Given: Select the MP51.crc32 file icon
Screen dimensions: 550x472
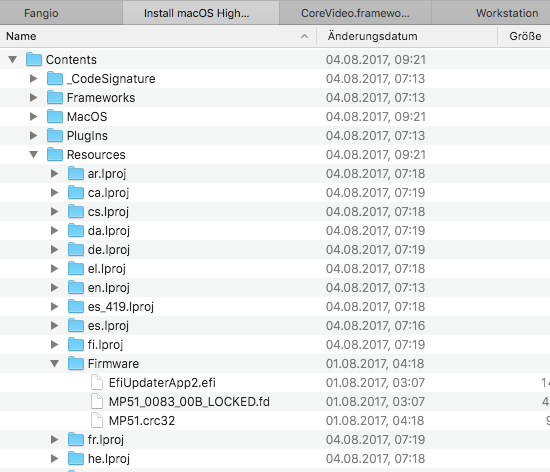Looking at the screenshot, I should click(97, 420).
